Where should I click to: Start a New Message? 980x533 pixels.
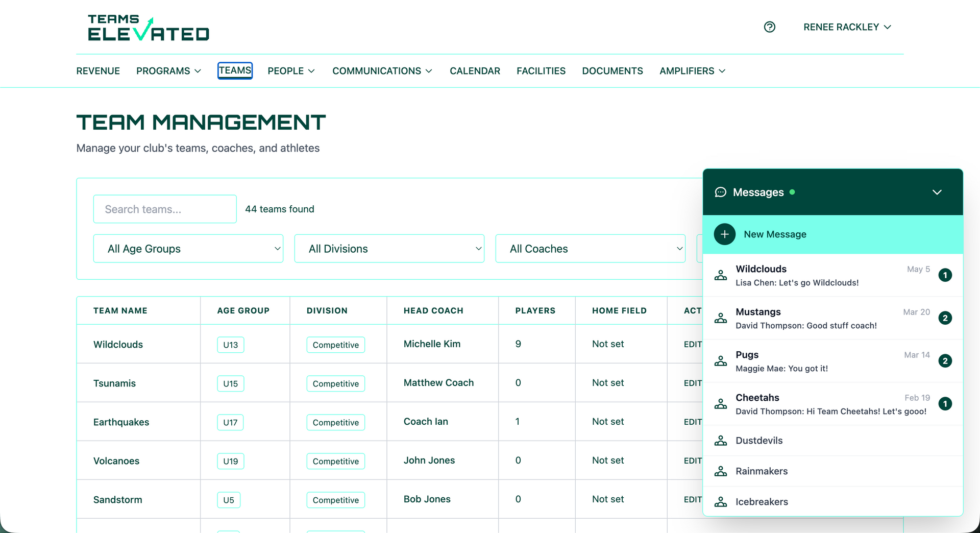pos(832,234)
